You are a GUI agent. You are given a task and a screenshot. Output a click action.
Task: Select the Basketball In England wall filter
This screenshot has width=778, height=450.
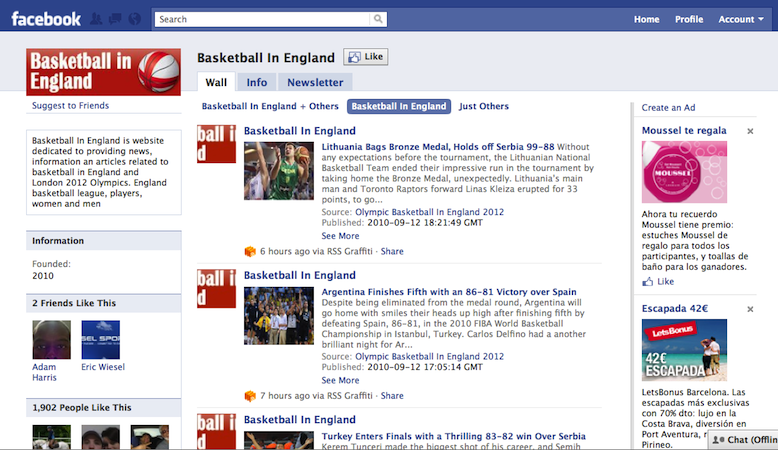click(x=399, y=106)
